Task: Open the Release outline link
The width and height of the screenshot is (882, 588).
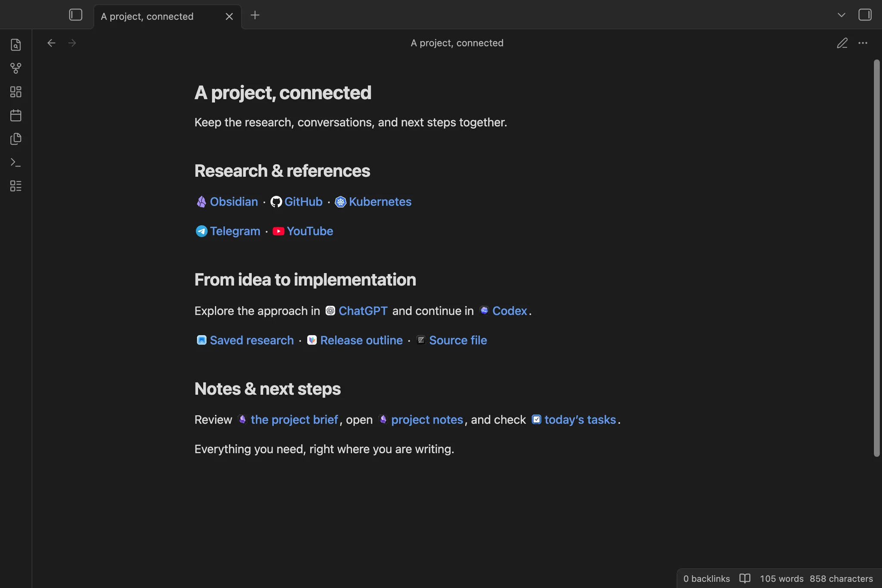Action: pos(361,340)
